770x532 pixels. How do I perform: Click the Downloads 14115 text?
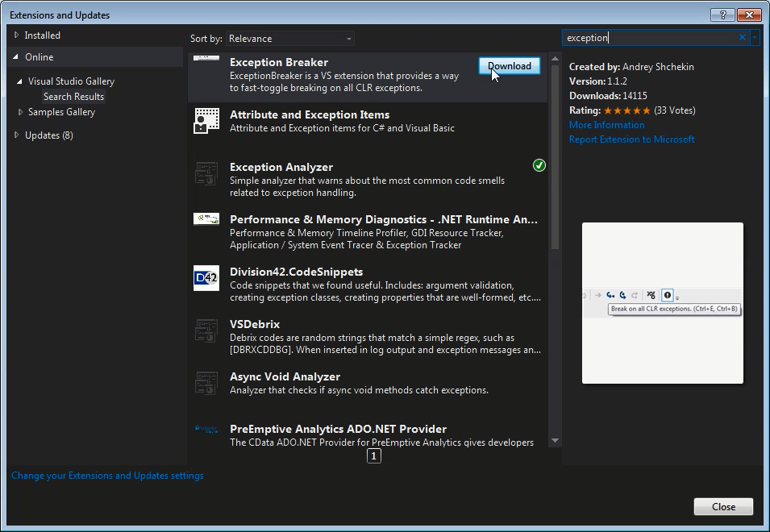pyautogui.click(x=608, y=96)
